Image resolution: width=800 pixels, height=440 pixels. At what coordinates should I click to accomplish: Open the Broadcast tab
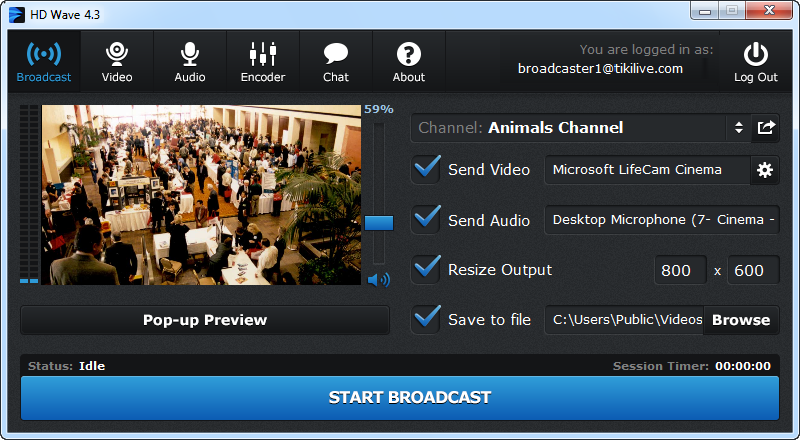pyautogui.click(x=44, y=61)
